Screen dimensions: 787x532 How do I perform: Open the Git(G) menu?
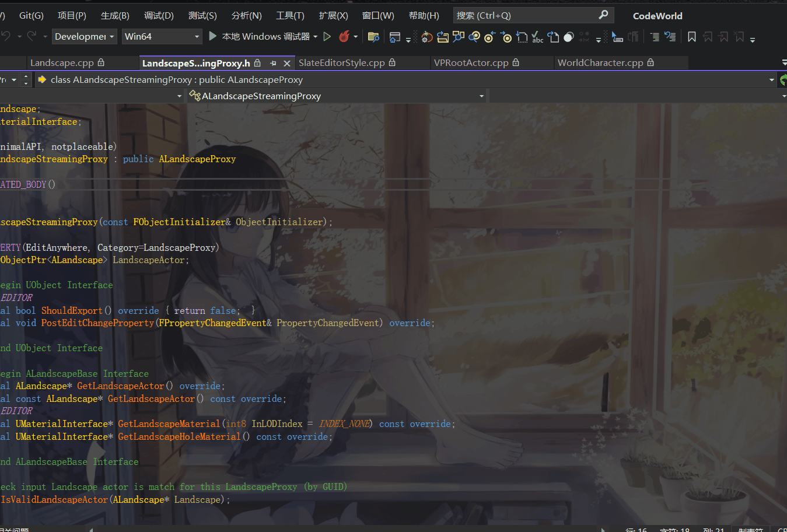(32, 16)
